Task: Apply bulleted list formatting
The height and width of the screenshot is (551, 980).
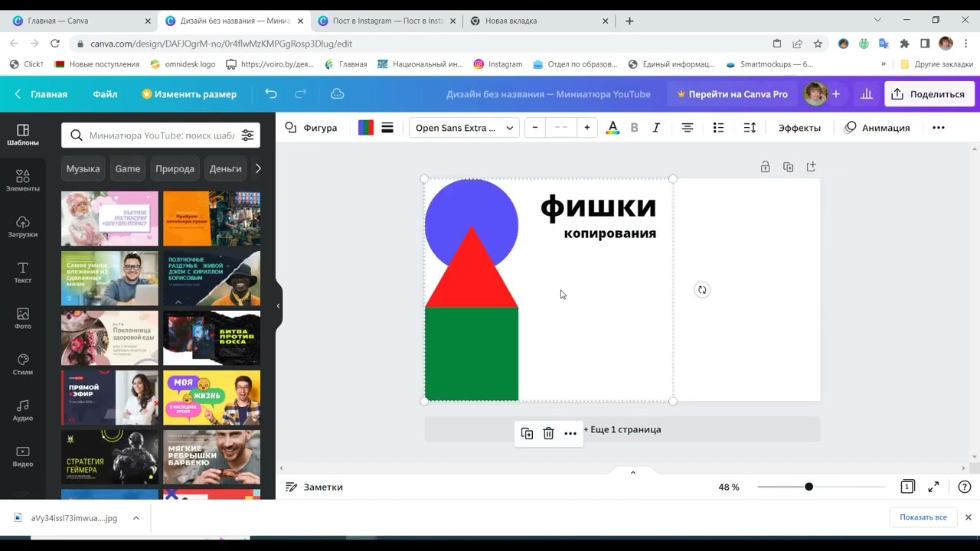Action: (x=718, y=128)
